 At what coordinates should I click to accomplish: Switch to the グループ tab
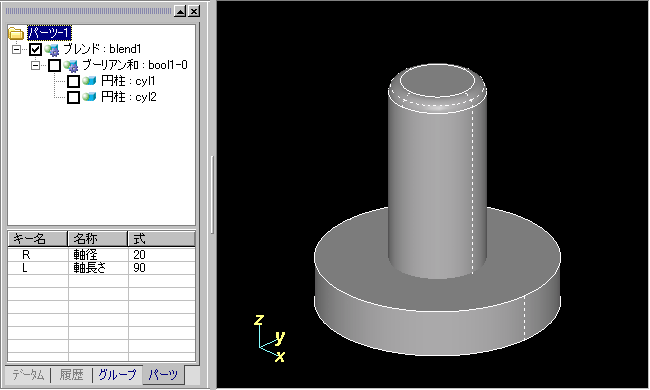click(117, 375)
